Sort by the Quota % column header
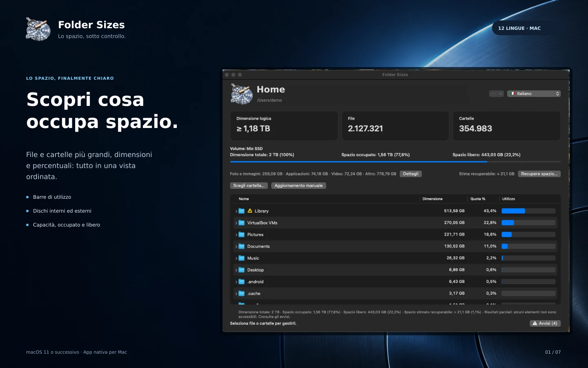This screenshot has width=588, height=368. [478, 199]
